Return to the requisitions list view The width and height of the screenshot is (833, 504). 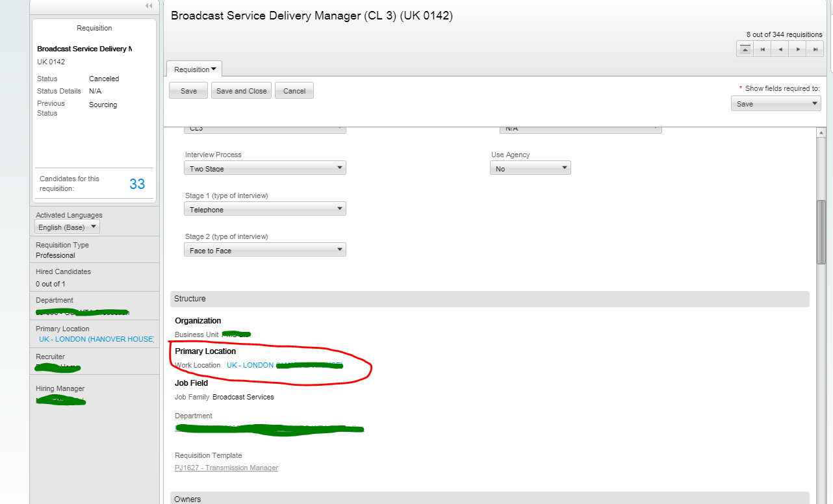click(744, 48)
